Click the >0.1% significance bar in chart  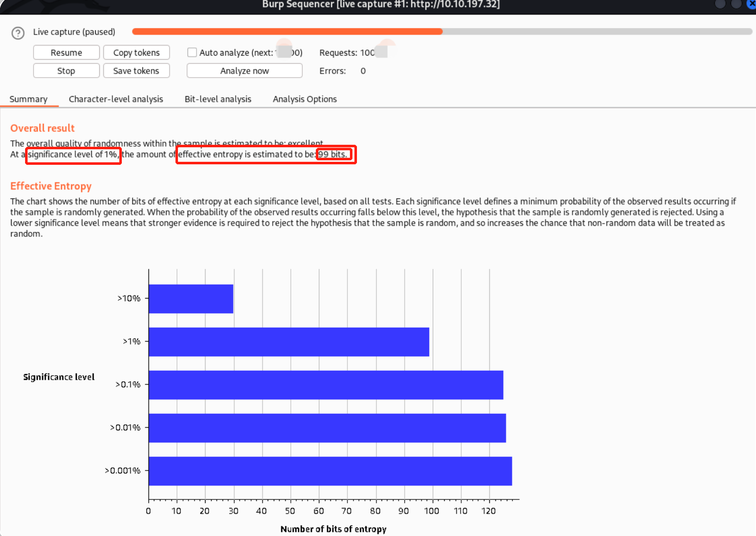326,385
